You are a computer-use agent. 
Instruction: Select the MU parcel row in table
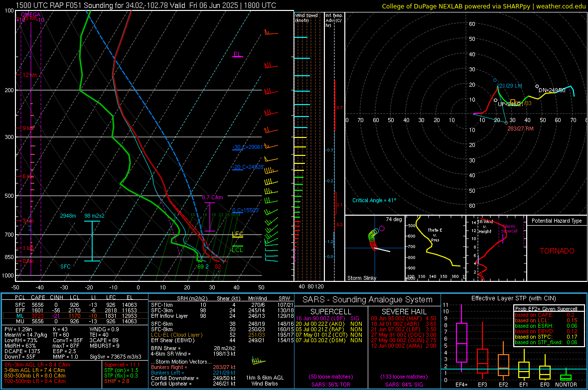pos(75,321)
